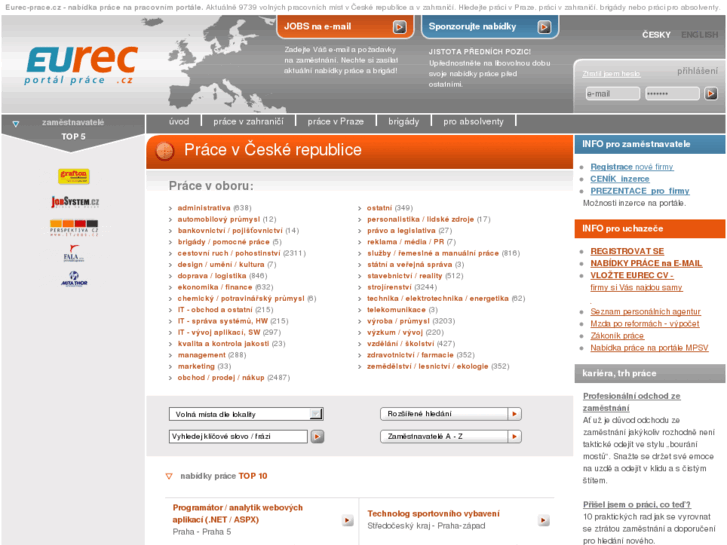
Task: Open Programátor / analytik webových aplikací job
Action: pos(237,513)
